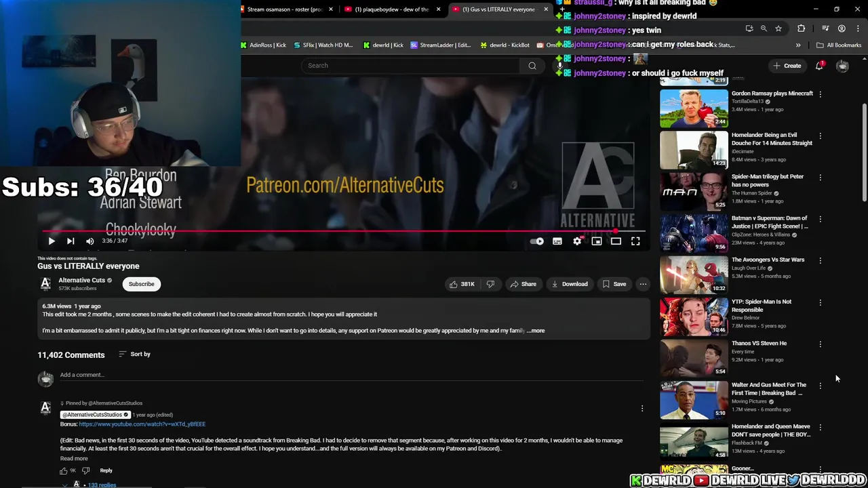Dislike the video with thumbs down
The height and width of the screenshot is (488, 868).
(x=490, y=284)
